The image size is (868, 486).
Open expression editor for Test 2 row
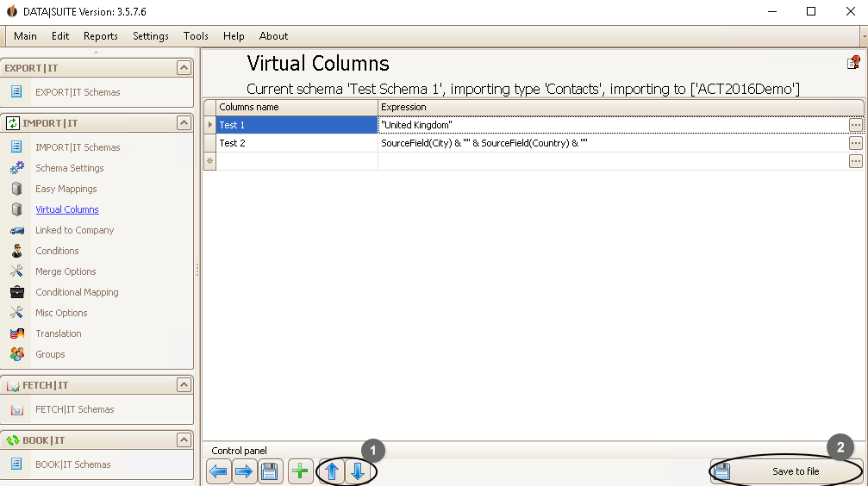point(855,143)
